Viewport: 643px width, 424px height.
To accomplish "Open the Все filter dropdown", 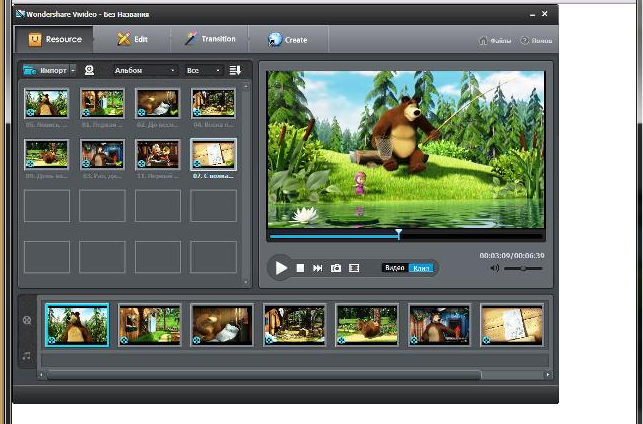I will (204, 71).
